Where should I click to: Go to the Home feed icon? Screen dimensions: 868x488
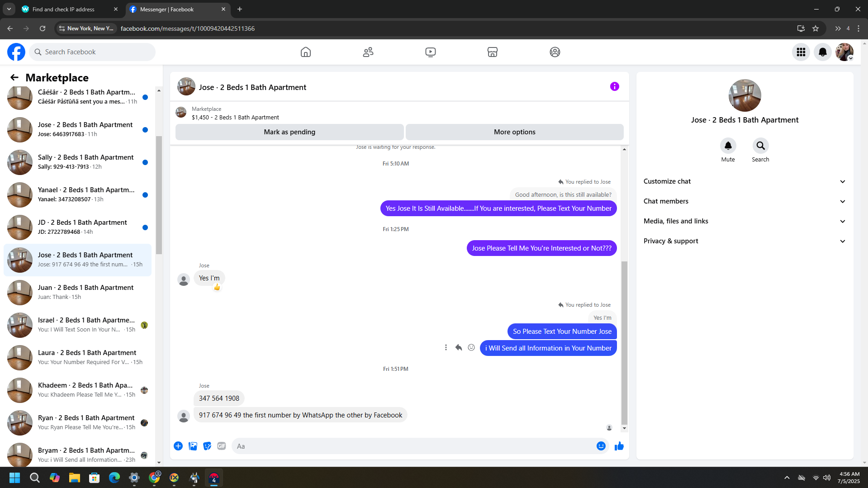(x=306, y=52)
